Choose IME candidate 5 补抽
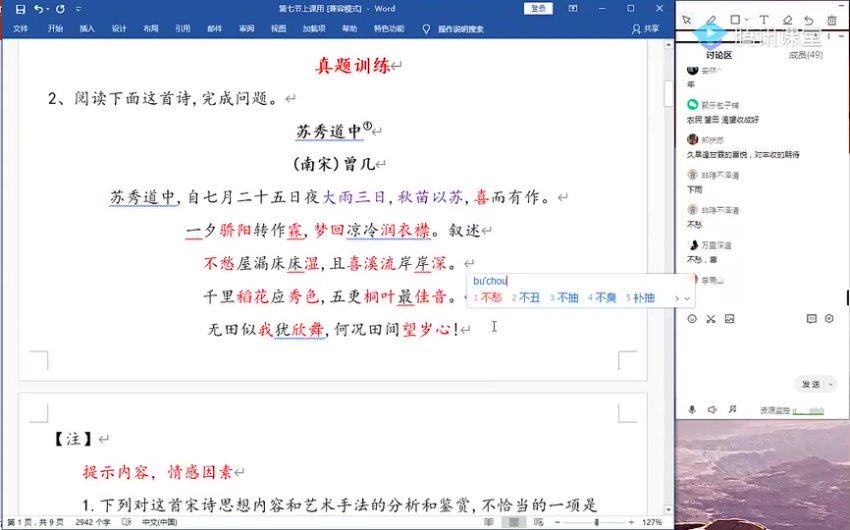This screenshot has height=530, width=850. click(x=641, y=298)
